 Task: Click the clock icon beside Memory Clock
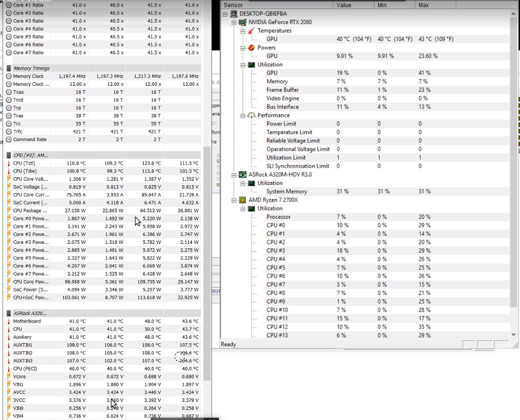(x=9, y=76)
